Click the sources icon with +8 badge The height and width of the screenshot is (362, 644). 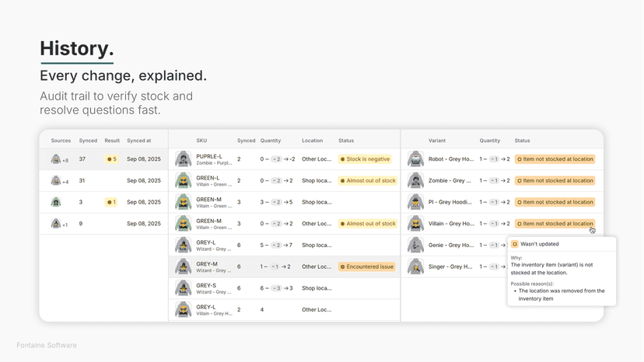[x=56, y=158]
